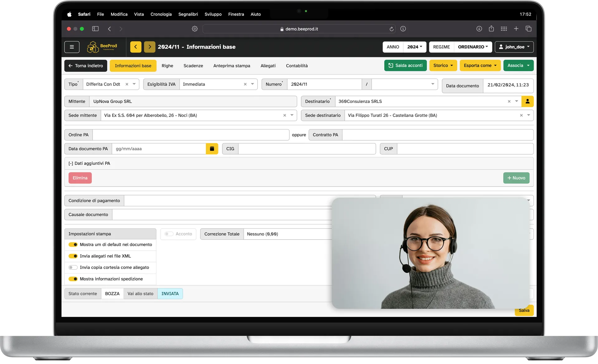598x364 pixels.
Task: Click the Salda acconti button
Action: pos(405,66)
